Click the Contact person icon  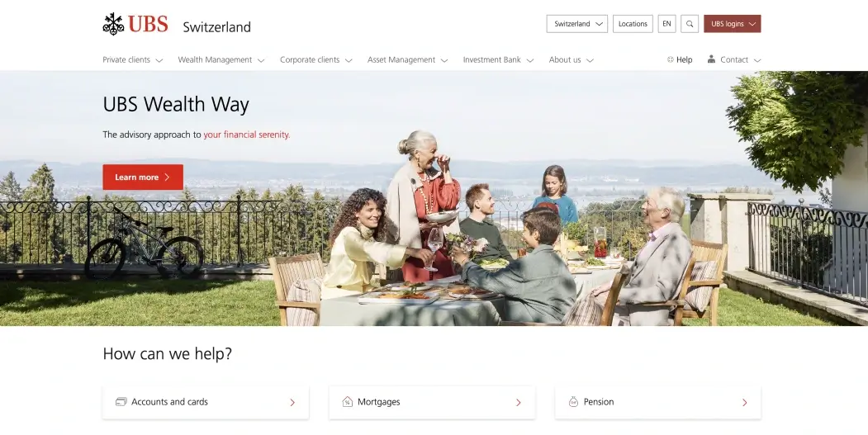tap(711, 59)
